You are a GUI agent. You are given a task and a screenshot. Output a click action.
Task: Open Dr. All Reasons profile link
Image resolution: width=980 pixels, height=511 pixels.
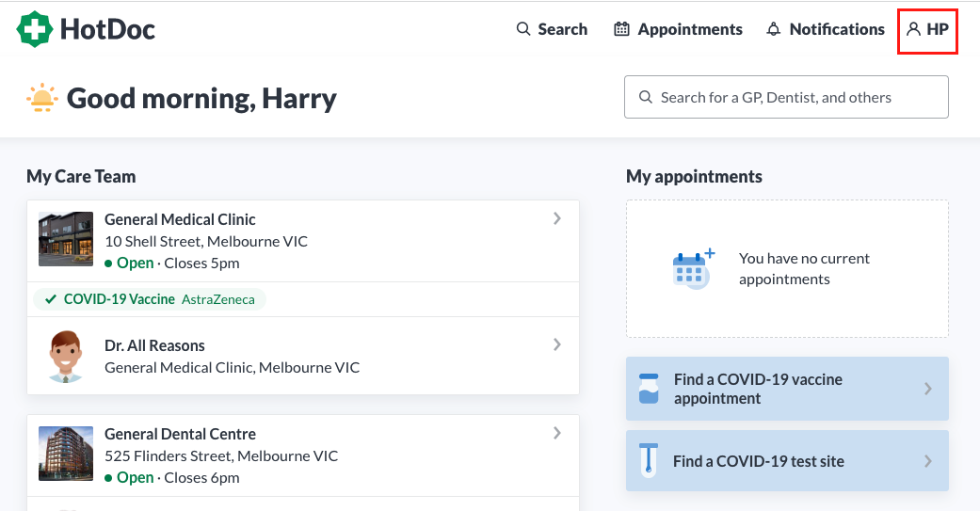pyautogui.click(x=154, y=345)
